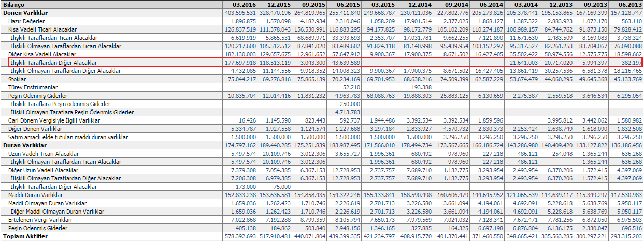Image resolution: width=644 pixels, height=241 pixels.
Task: Select the Maddi Duran Varlıklar row
Action: pos(35,195)
